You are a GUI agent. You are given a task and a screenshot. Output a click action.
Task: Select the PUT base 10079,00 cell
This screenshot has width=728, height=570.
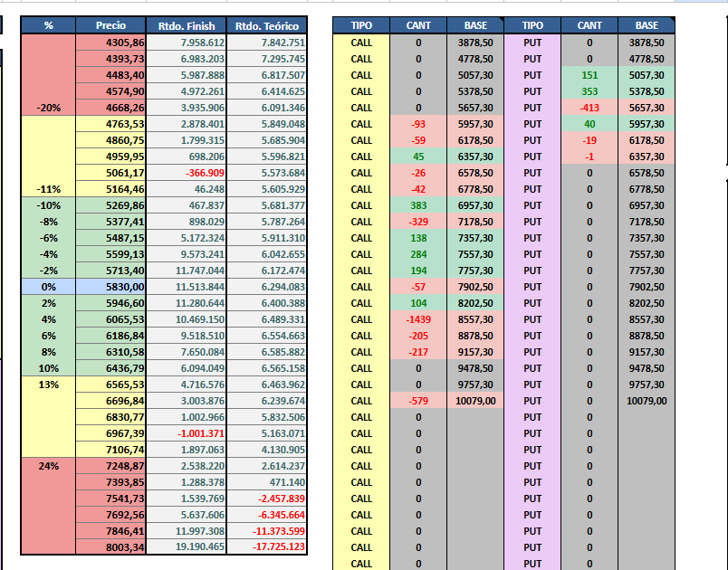click(x=647, y=401)
